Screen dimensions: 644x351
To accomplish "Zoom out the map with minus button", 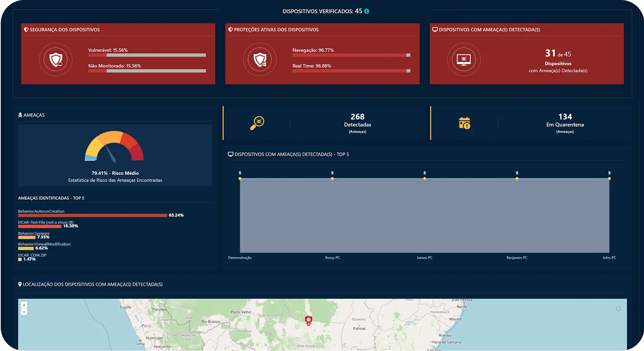I will tap(24, 312).
